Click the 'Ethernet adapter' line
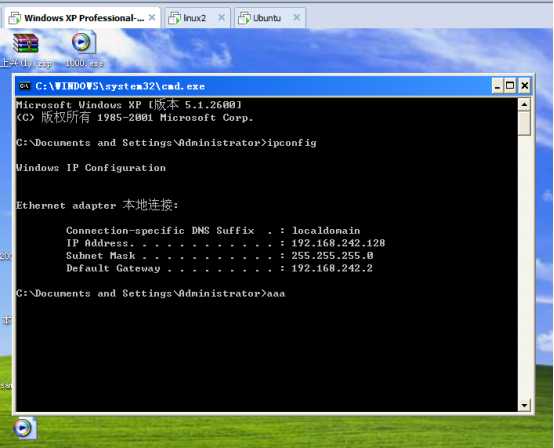Viewport: 554px width, 448px height. [x=97, y=205]
